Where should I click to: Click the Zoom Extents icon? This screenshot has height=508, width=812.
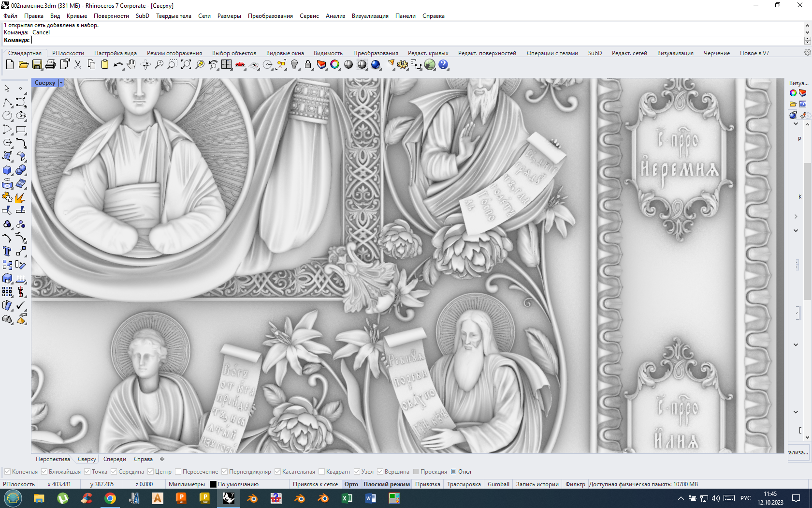point(186,64)
